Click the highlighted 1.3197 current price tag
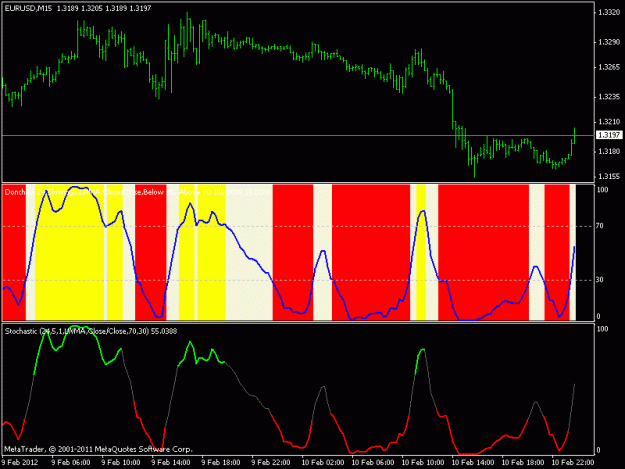625x469 pixels. pyautogui.click(x=609, y=135)
